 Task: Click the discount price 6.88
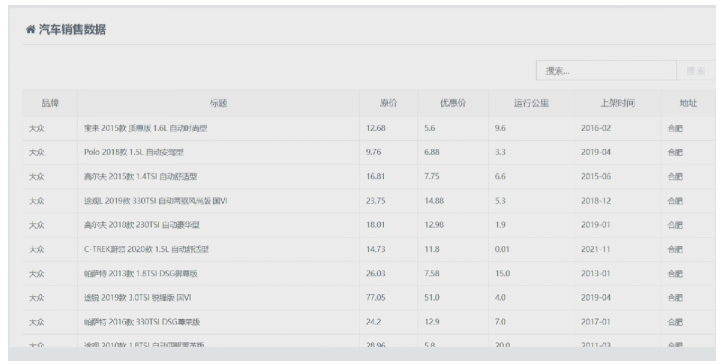pyautogui.click(x=432, y=152)
